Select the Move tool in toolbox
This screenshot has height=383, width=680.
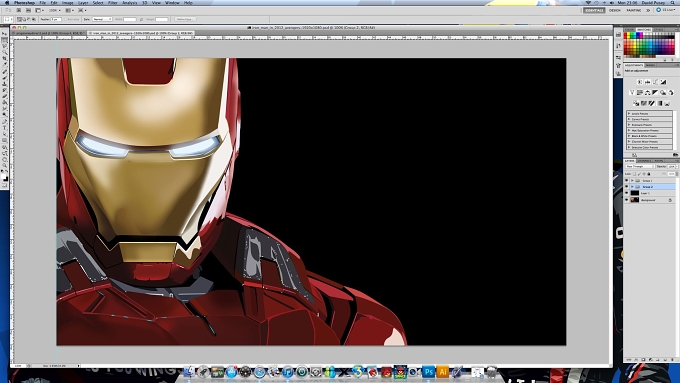click(x=5, y=34)
